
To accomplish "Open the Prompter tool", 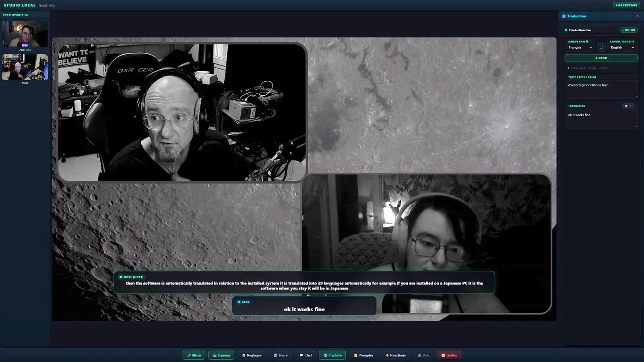I will tap(363, 355).
